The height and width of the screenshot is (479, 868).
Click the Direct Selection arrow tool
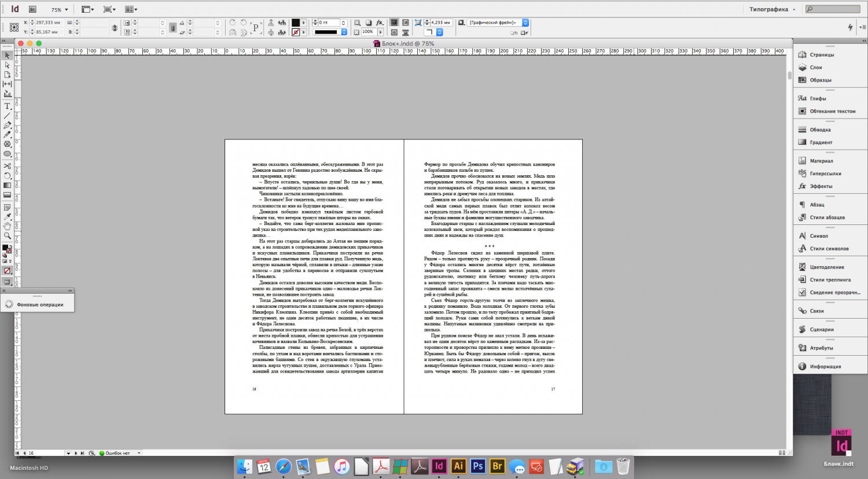pyautogui.click(x=7, y=65)
